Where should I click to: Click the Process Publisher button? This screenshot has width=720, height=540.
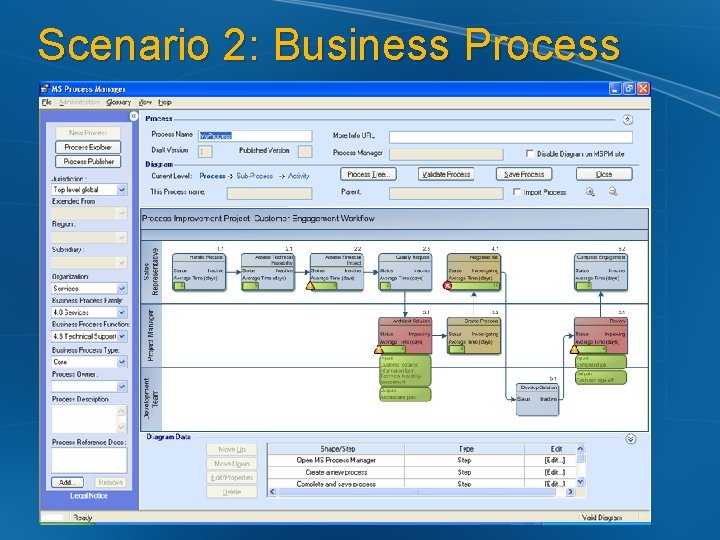pos(88,162)
